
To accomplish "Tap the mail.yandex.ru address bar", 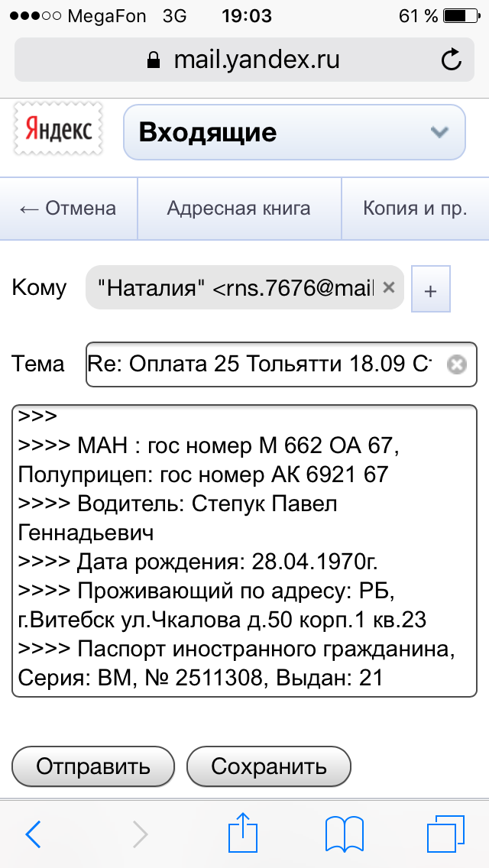I will [244, 60].
